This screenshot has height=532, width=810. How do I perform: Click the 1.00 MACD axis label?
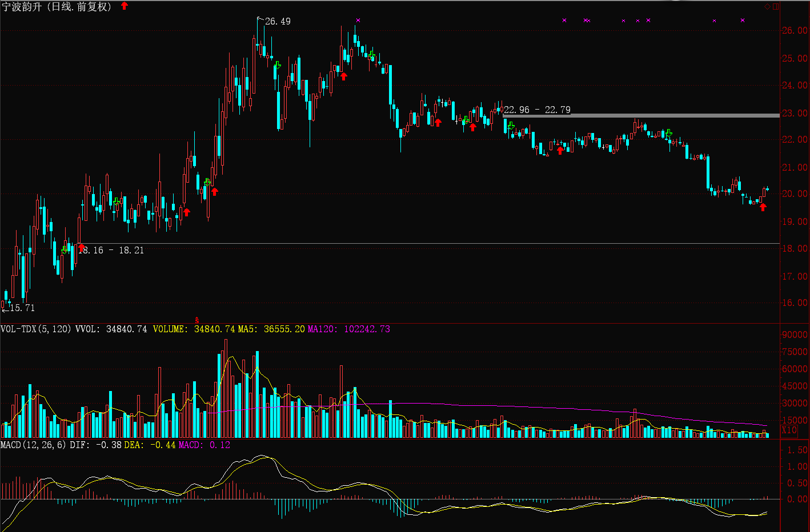coord(797,466)
